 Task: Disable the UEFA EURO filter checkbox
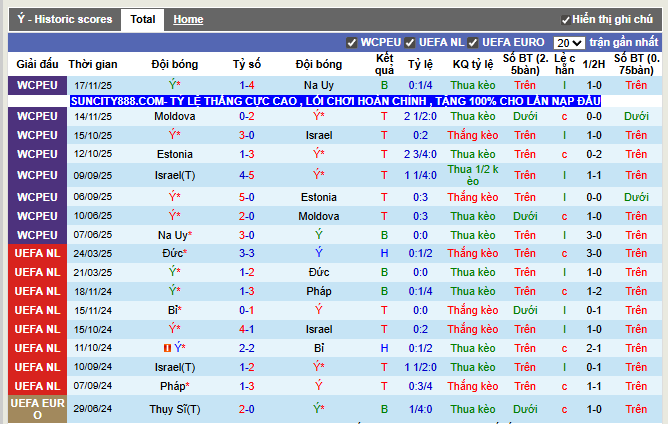click(473, 43)
